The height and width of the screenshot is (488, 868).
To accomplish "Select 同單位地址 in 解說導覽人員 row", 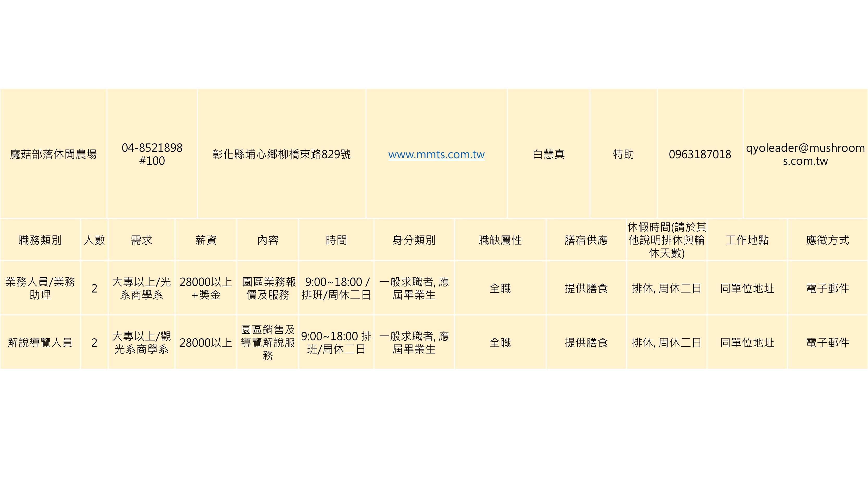I will [x=747, y=342].
